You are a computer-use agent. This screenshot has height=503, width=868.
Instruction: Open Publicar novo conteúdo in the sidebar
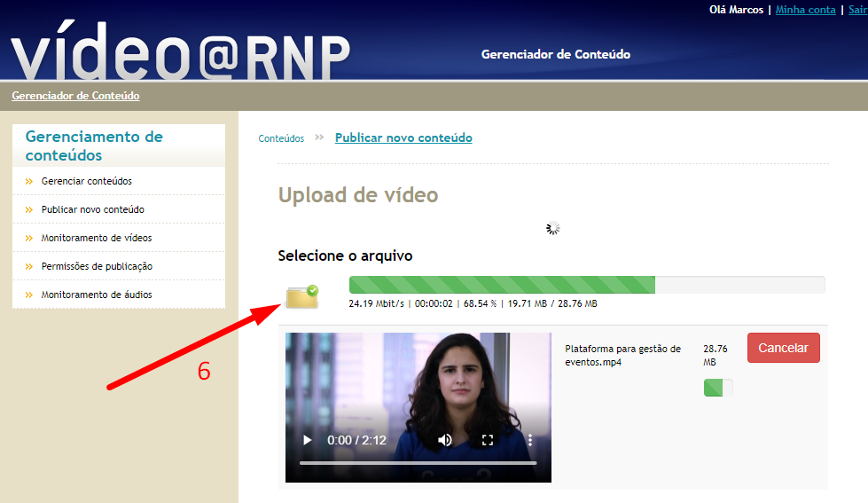click(92, 209)
